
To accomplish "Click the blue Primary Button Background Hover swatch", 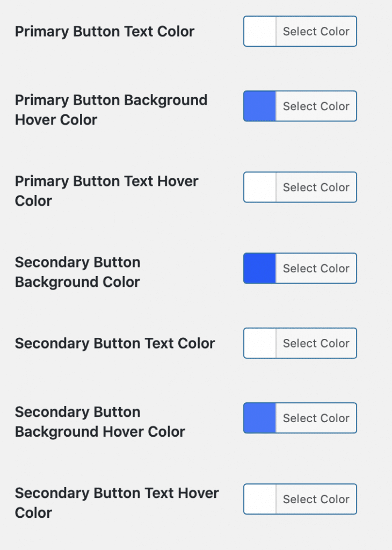I will 260,106.
